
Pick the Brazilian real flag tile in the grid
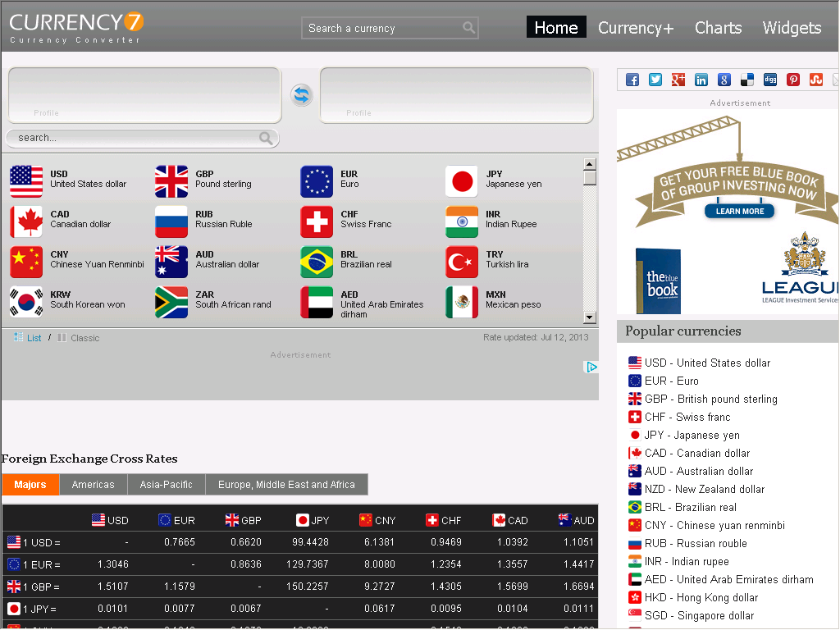click(x=317, y=262)
